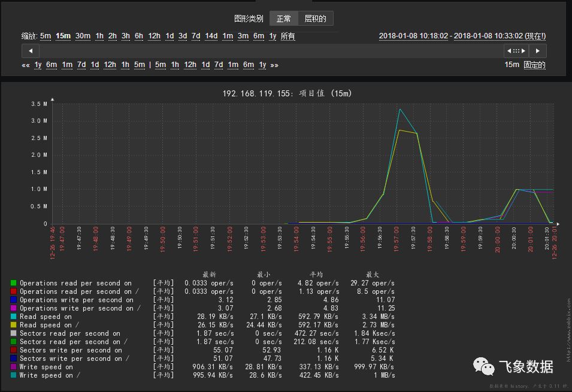Image resolution: width=572 pixels, height=392 pixels.
Task: Click the latest value "995.94 KB/s"
Action: (x=213, y=375)
